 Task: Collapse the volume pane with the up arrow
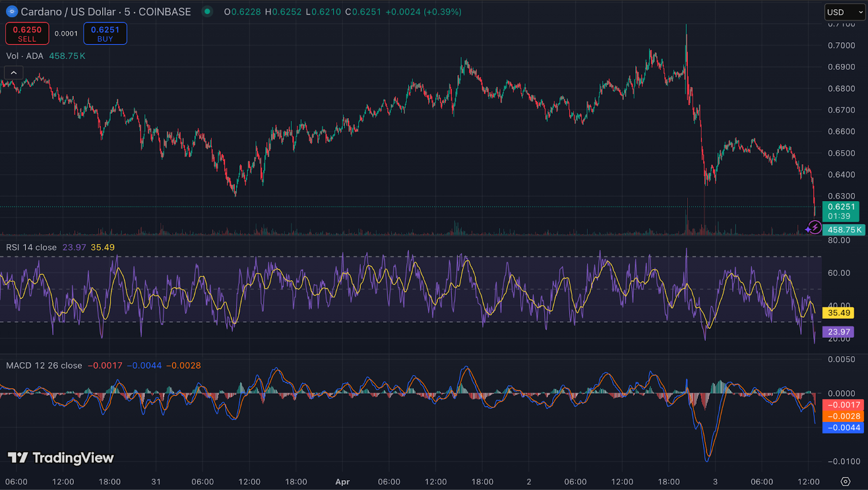coord(13,72)
